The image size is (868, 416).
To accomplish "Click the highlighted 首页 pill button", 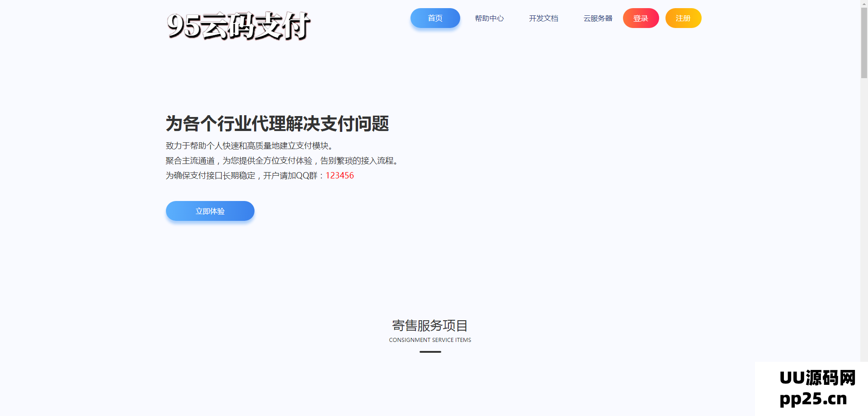I will coord(435,18).
